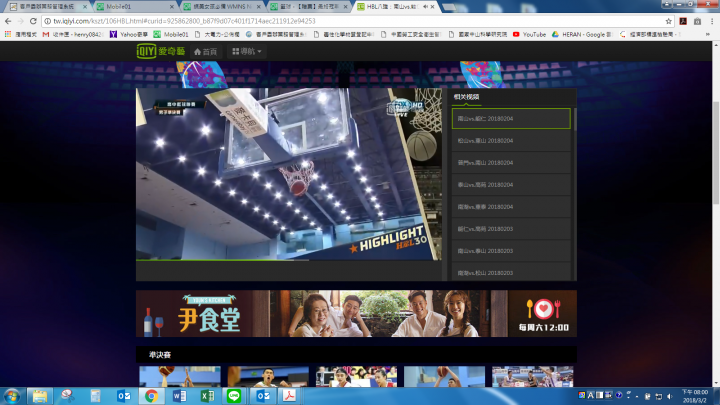The height and width of the screenshot is (405, 720).
Task: Open the Mobile01 bookmark
Action: 171,34
